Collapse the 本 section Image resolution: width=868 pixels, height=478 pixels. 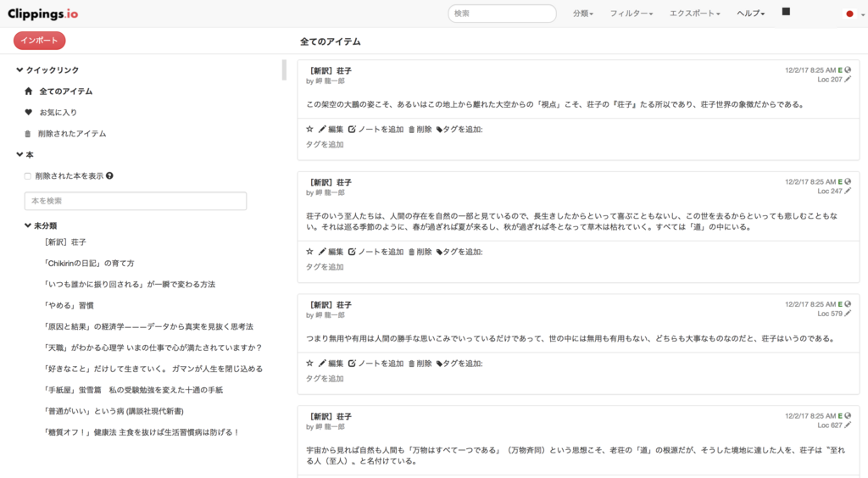point(25,155)
